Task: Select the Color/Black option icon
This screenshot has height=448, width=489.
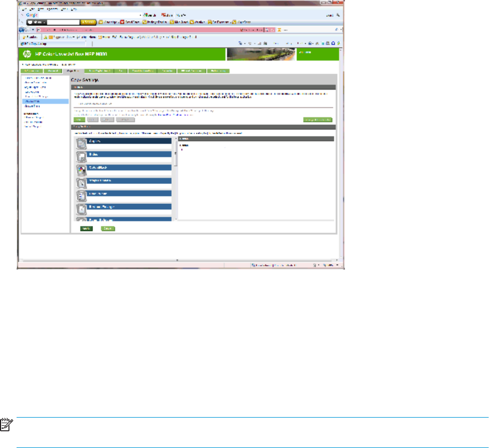Action: pyautogui.click(x=81, y=170)
